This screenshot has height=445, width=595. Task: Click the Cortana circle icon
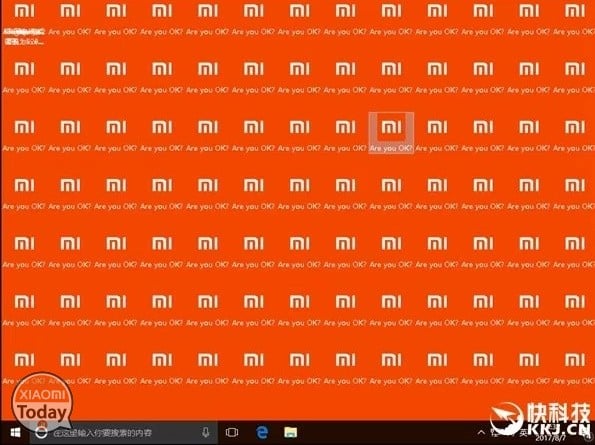coord(41,432)
